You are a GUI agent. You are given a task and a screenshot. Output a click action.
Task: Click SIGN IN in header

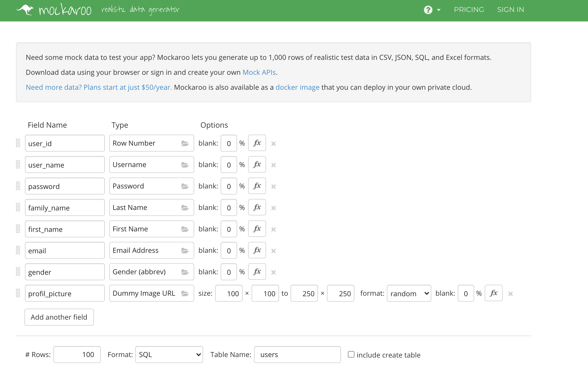[x=510, y=10]
